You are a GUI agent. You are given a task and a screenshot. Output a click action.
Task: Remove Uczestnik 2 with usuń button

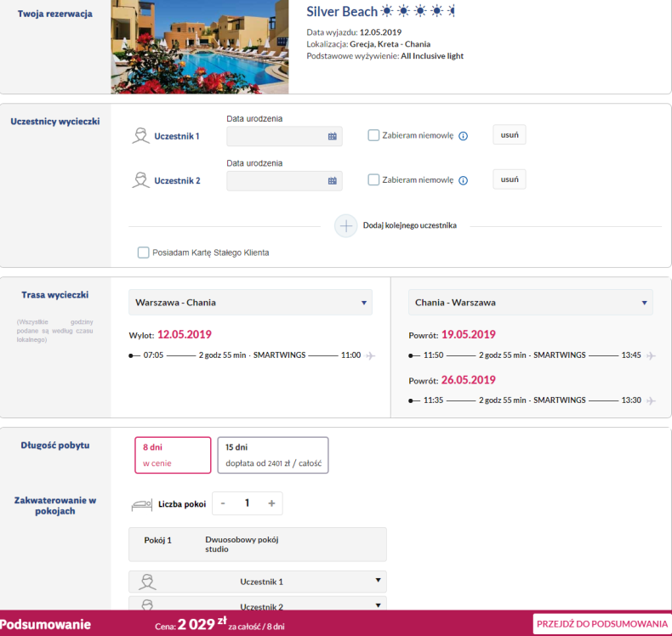(510, 179)
